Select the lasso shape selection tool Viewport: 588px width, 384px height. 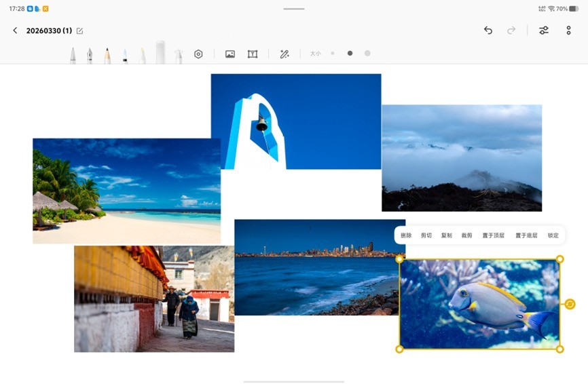pos(198,54)
